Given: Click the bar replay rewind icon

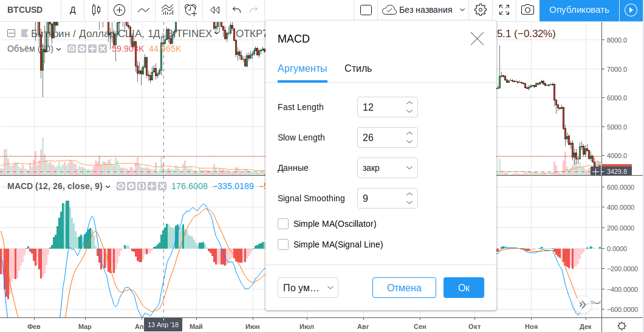Looking at the screenshot, I should [214, 10].
